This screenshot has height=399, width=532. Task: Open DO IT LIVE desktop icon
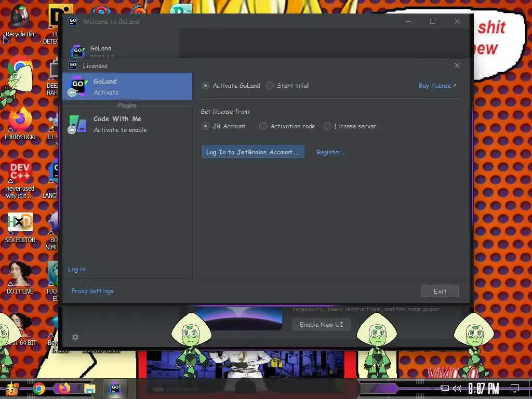(20, 278)
